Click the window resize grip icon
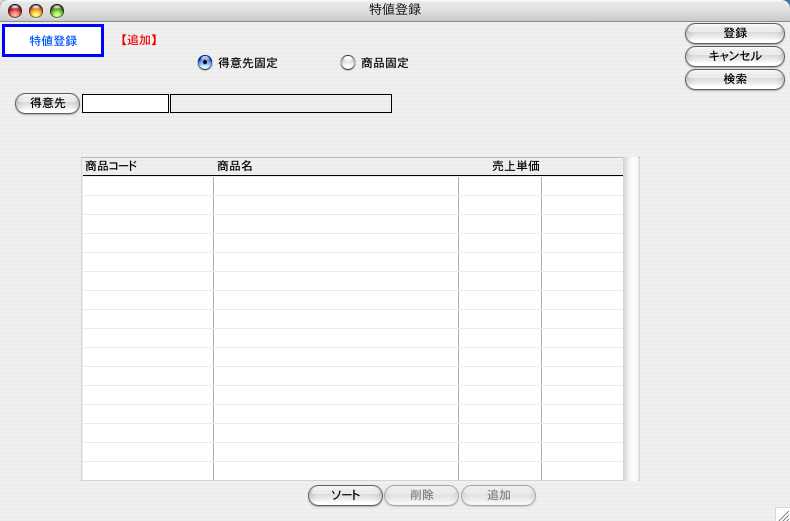790x521 pixels. (782, 513)
